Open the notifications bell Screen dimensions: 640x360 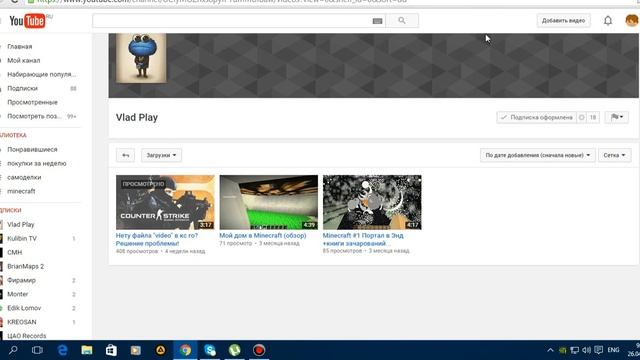608,20
